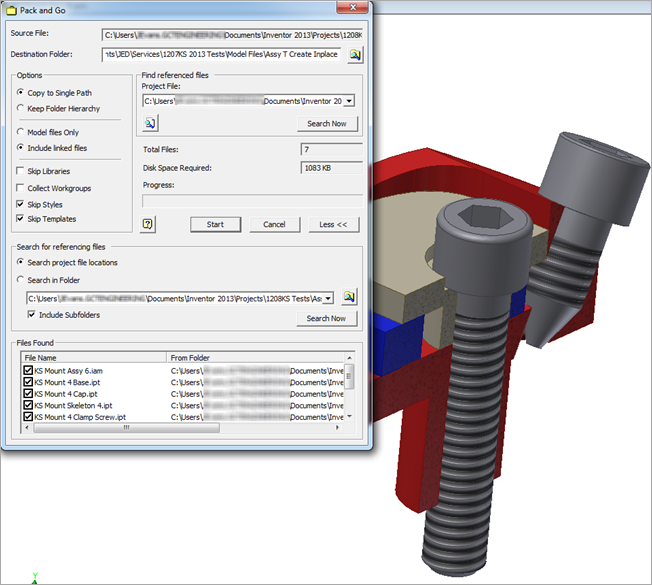
Task: Click the files list vertical scrollbar thumb
Action: point(349,376)
